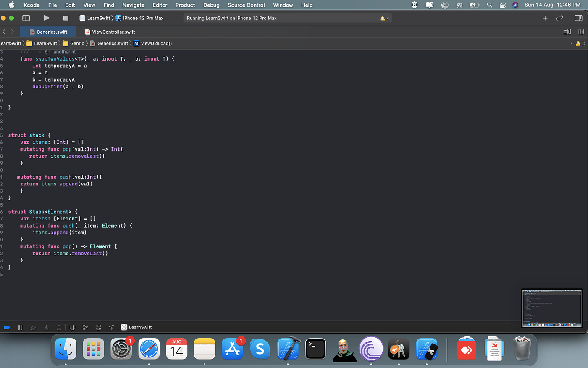This screenshot has width=588, height=368.
Task: Open the editor options lines menu
Action: [x=567, y=32]
